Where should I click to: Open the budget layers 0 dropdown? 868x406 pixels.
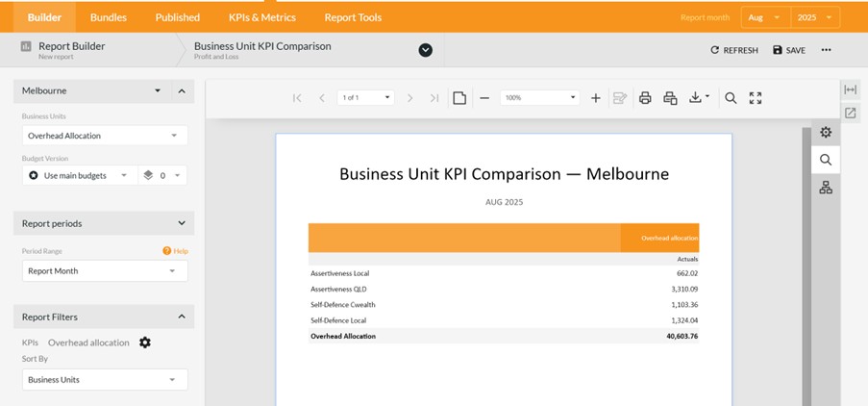162,176
